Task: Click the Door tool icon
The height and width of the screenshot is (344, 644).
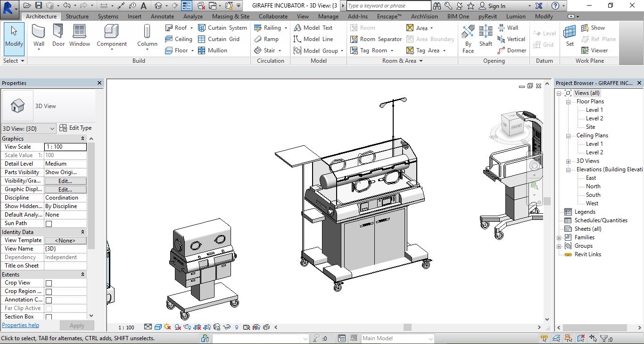Action: 58,32
